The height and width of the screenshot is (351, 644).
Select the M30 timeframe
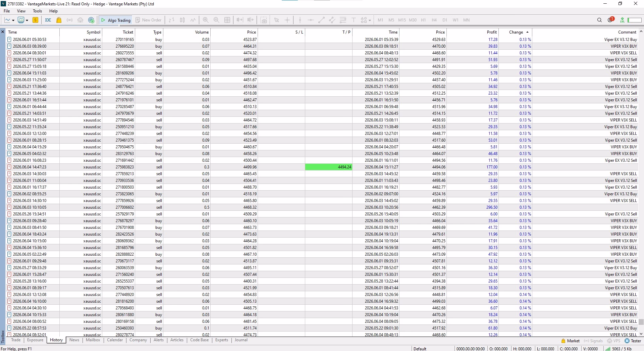[x=413, y=20]
